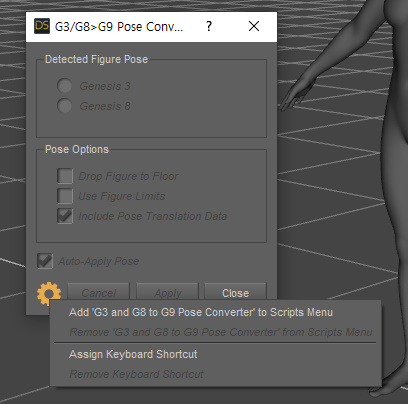The width and height of the screenshot is (408, 404).
Task: Enable Drop Figure to Floor checkbox
Action: 65,176
